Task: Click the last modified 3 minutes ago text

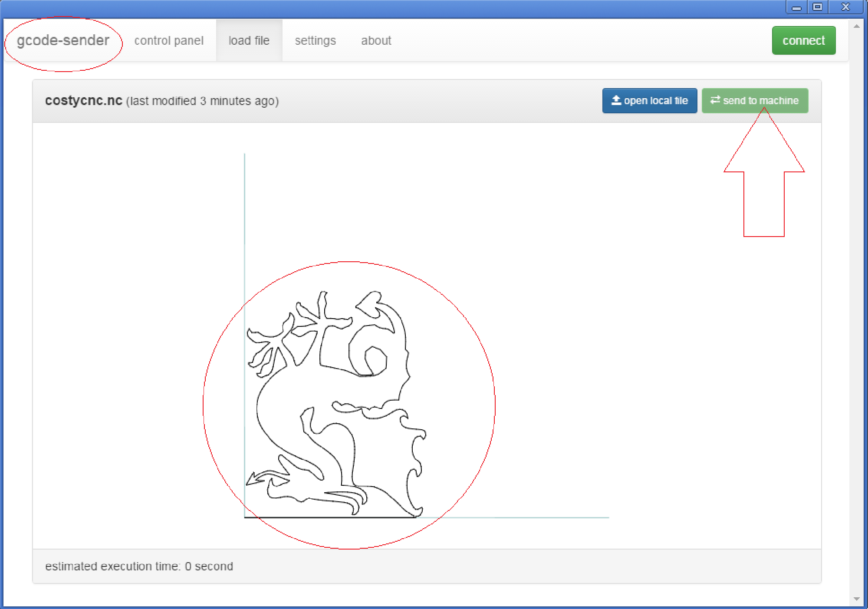Action: coord(203,101)
